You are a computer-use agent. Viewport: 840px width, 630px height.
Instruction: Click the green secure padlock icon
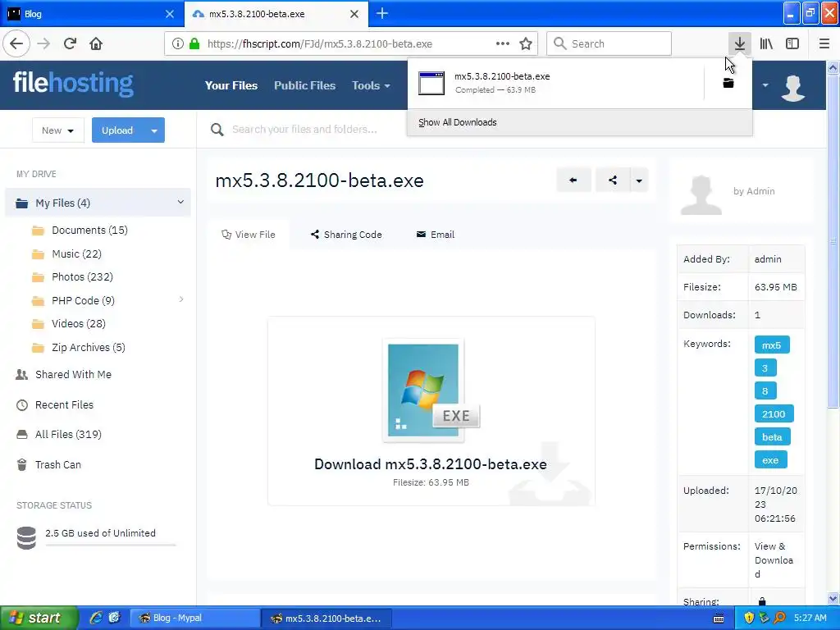(x=194, y=43)
